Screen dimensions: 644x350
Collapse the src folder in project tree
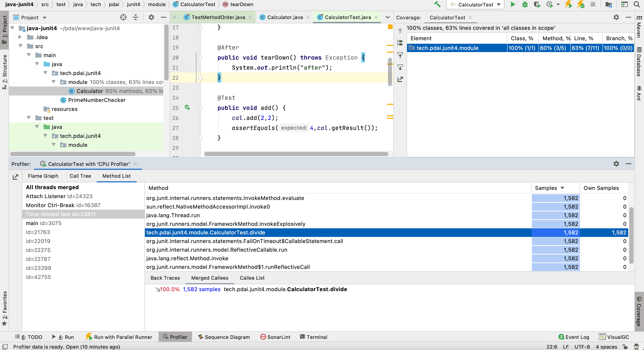click(x=21, y=46)
